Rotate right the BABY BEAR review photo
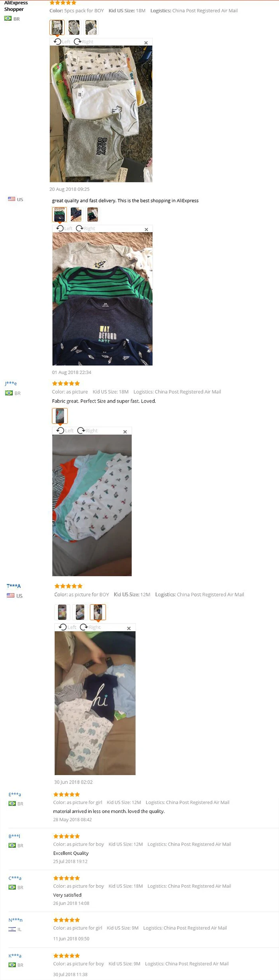The width and height of the screenshot is (279, 980). (83, 42)
